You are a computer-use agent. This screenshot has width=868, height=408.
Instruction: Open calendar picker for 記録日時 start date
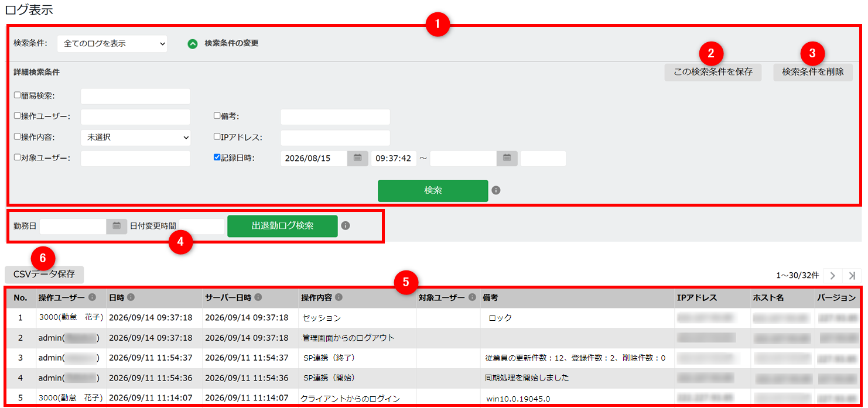click(x=357, y=158)
